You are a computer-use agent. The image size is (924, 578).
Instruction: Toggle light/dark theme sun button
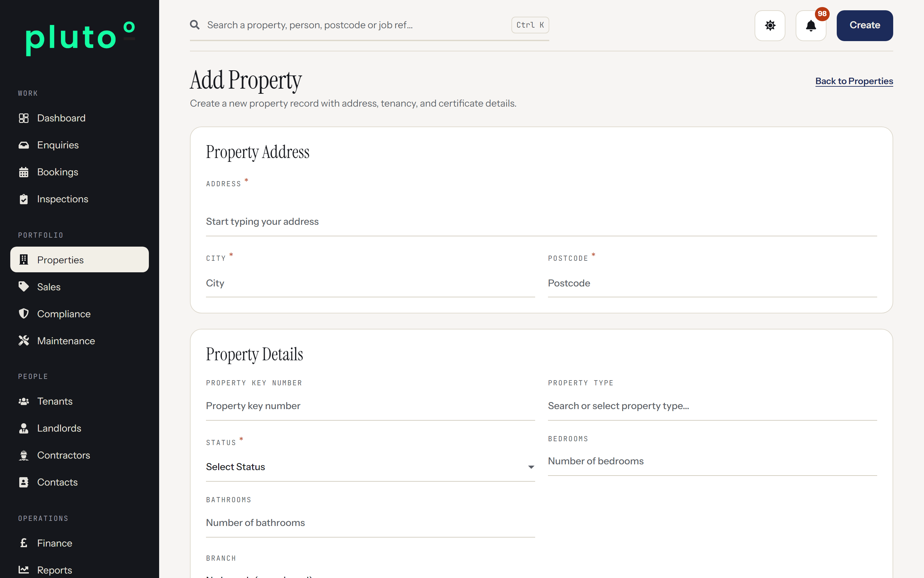click(770, 26)
